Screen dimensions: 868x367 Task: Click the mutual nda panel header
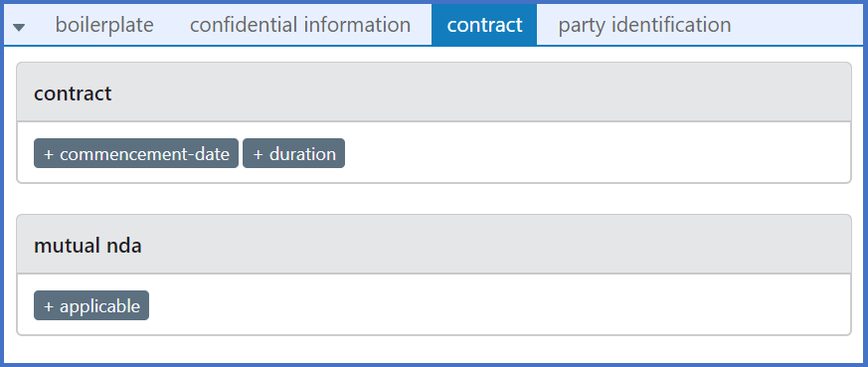coord(434,245)
